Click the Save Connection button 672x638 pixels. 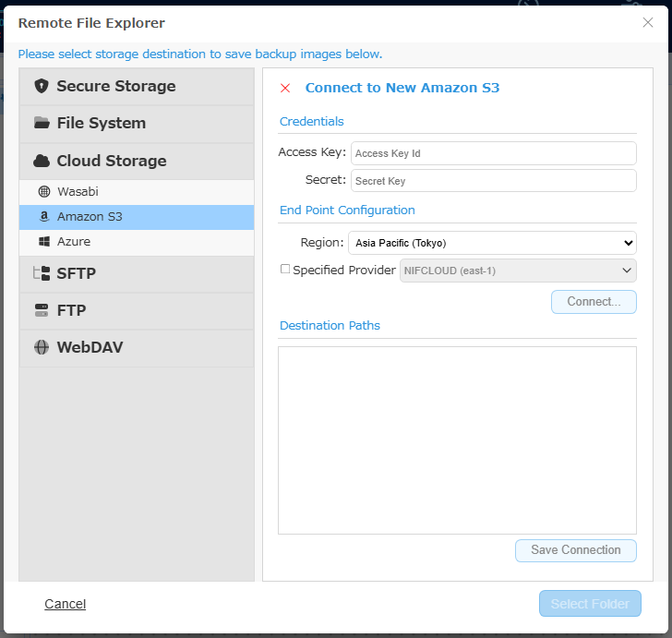576,550
